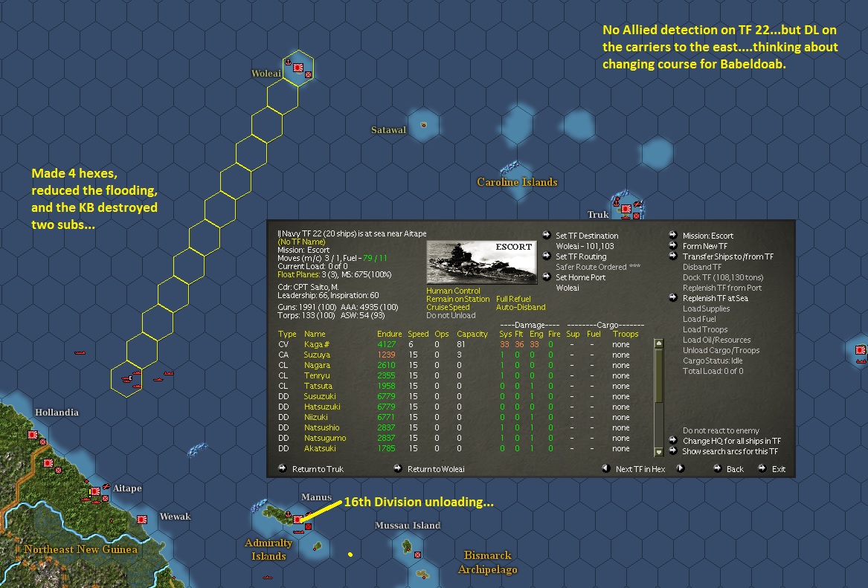Select the Truk base icon on the map
This screenshot has height=588, width=868.
coord(626,209)
